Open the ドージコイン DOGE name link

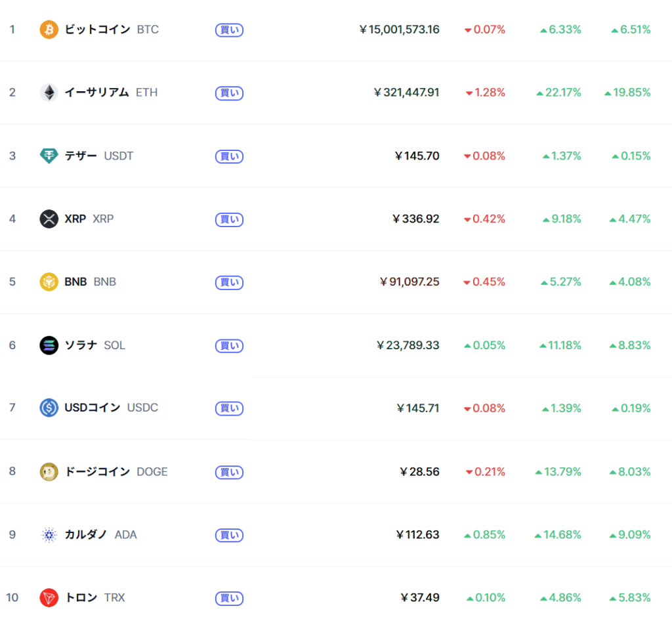tap(116, 472)
